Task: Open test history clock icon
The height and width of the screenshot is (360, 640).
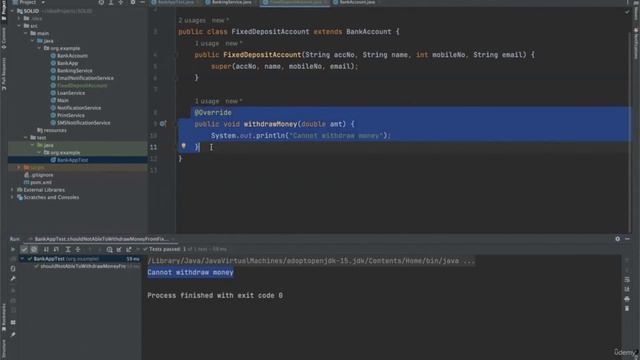Action: 109,249
